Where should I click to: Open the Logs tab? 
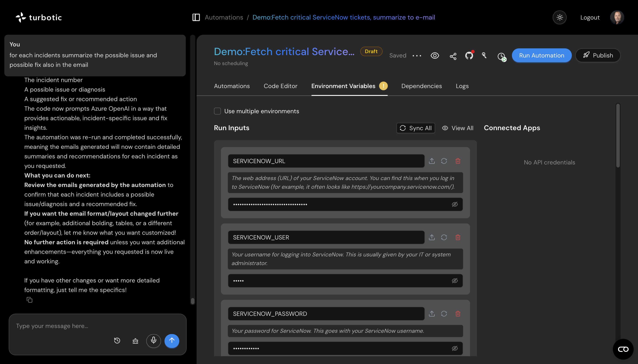pyautogui.click(x=462, y=86)
